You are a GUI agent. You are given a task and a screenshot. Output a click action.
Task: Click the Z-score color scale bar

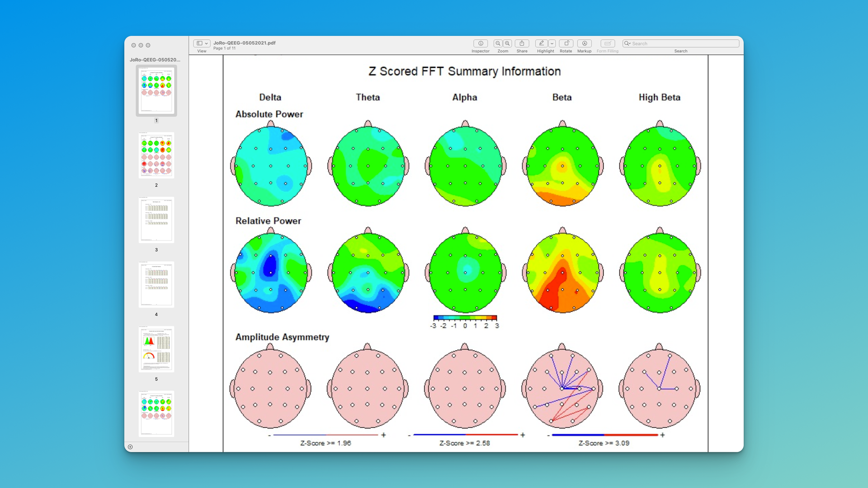[x=464, y=317]
